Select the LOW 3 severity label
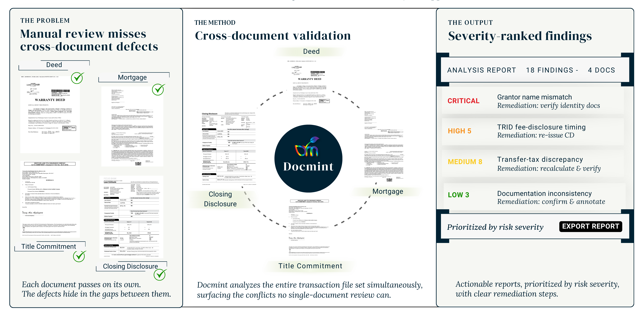The height and width of the screenshot is (313, 644). (x=459, y=195)
